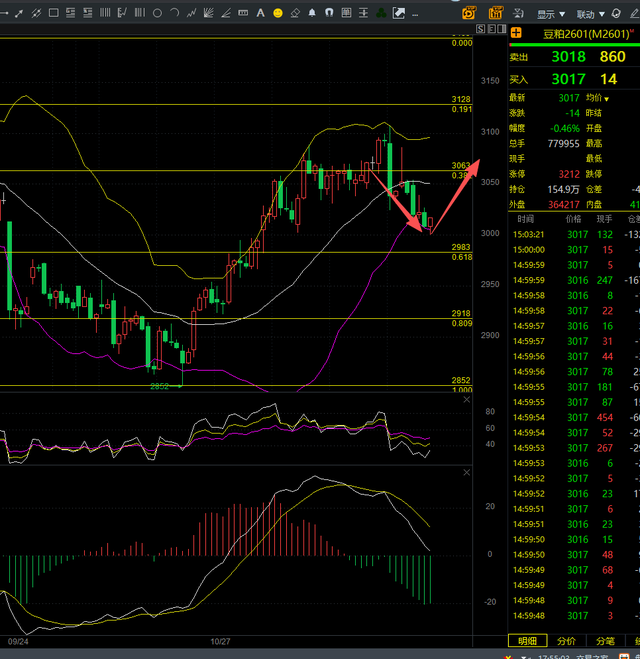The image size is (640, 659).
Task: Click the 价格 column header
Action: [x=574, y=219]
